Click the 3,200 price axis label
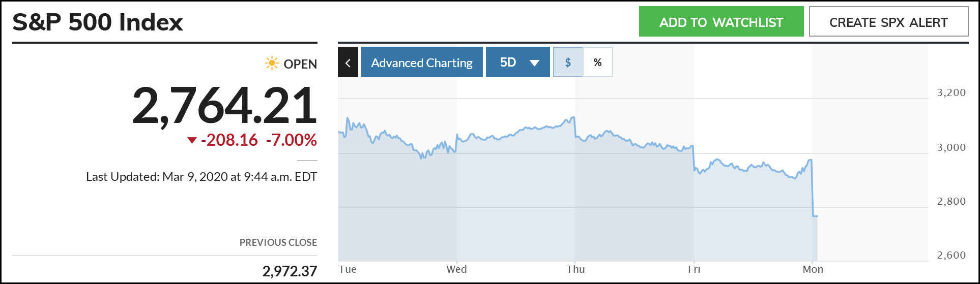Viewport: 980px width, 284px height. click(951, 93)
